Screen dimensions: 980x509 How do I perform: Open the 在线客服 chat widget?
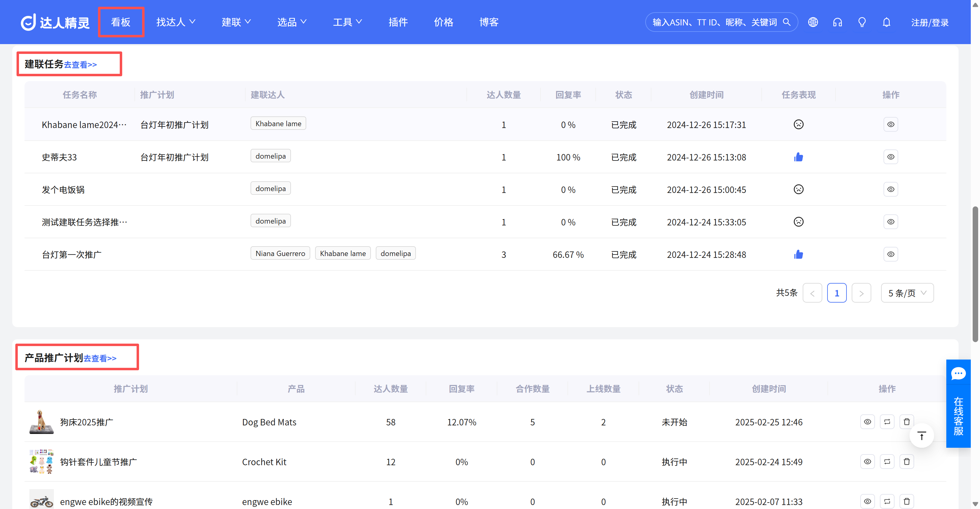958,403
